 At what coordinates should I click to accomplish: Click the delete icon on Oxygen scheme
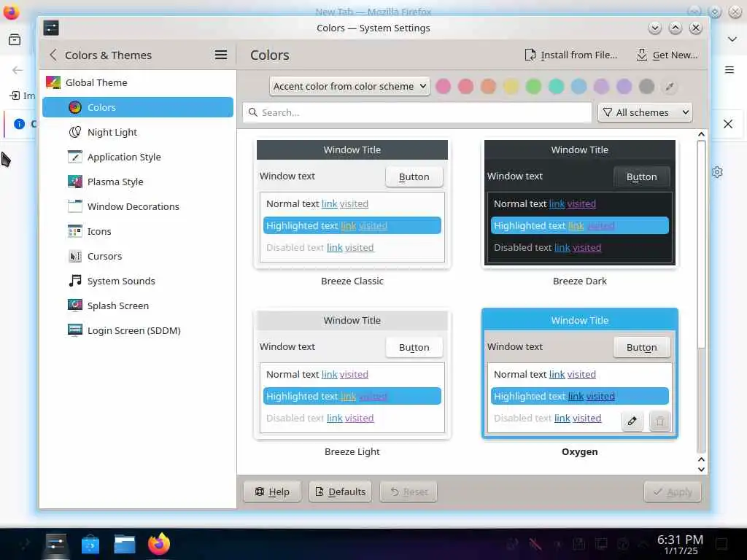pyautogui.click(x=659, y=421)
